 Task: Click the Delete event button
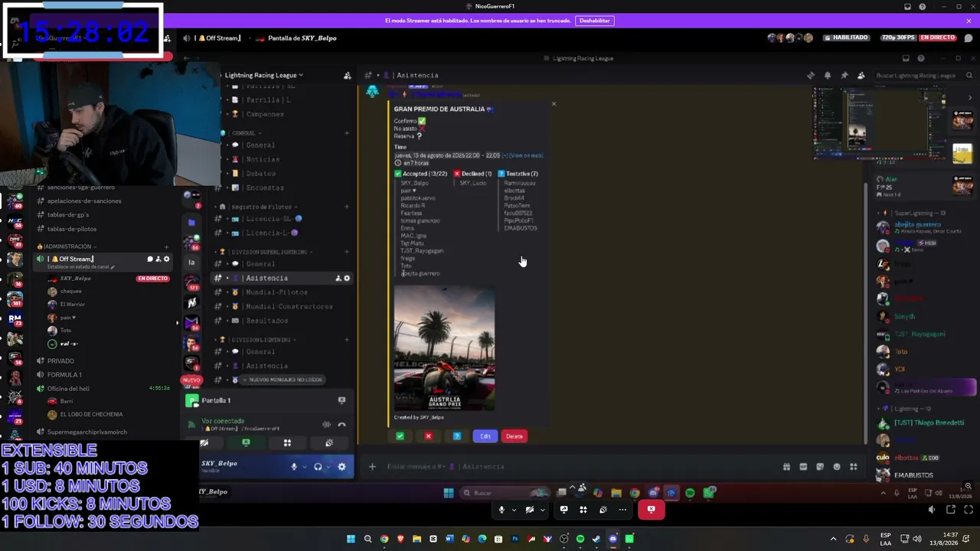[x=514, y=436]
